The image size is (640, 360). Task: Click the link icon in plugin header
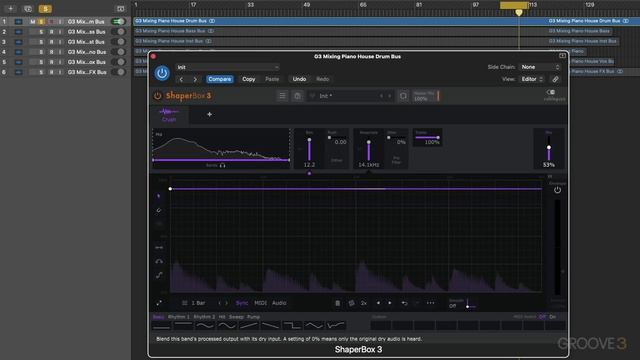click(x=556, y=79)
